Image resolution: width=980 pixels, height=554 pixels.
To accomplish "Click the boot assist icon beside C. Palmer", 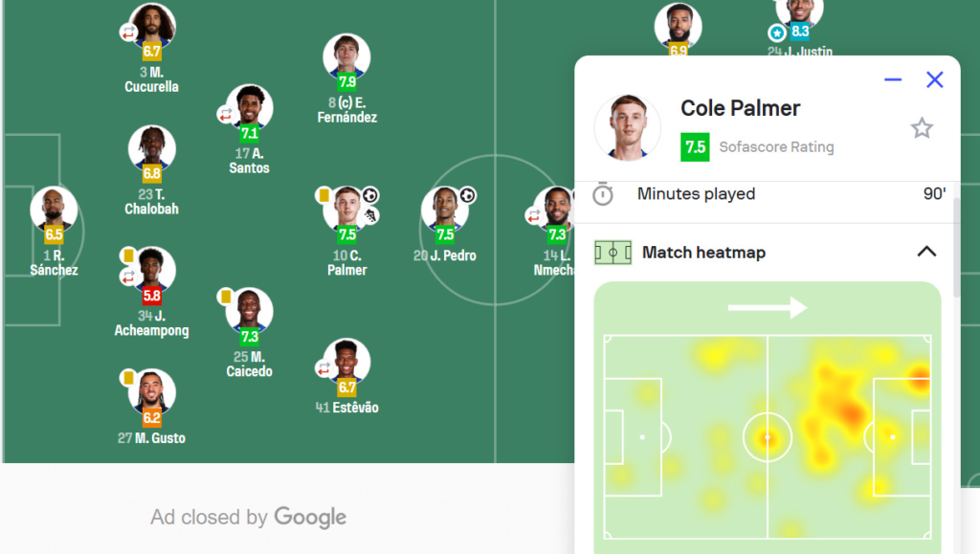I will pos(370,215).
